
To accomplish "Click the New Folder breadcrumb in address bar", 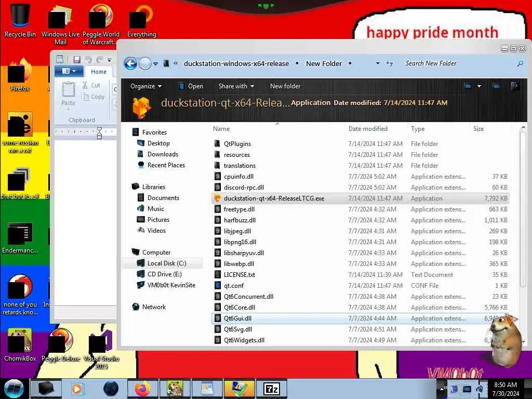I will (324, 63).
